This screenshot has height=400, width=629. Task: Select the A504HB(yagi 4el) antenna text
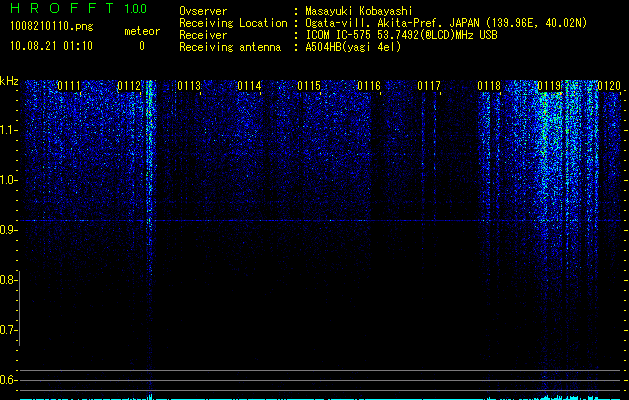[353, 47]
